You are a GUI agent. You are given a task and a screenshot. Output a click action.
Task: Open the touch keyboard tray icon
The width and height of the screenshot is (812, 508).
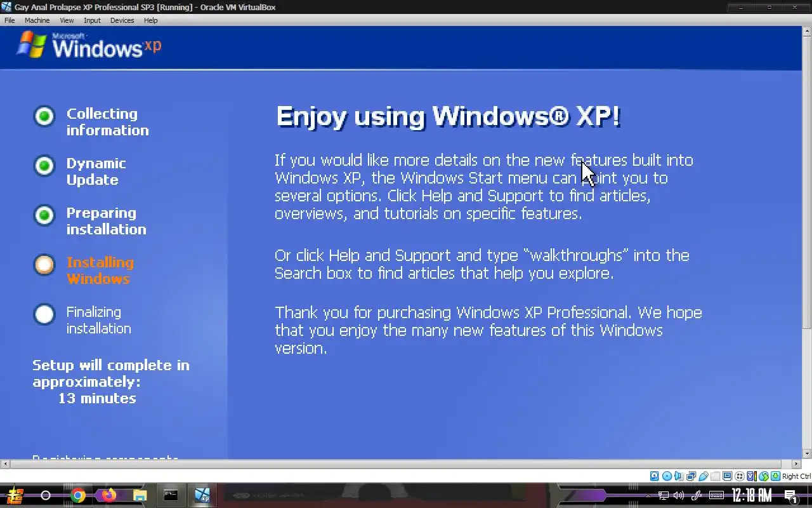[x=716, y=495]
